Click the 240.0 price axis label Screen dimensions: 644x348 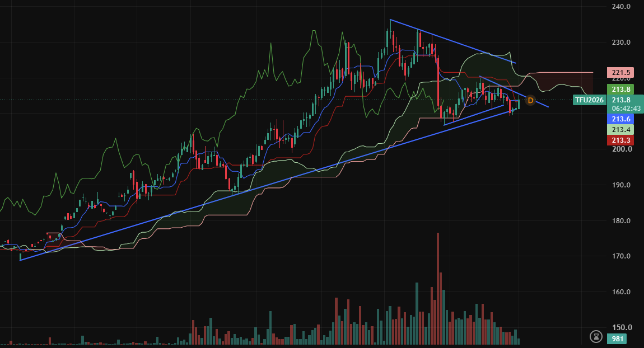click(620, 7)
